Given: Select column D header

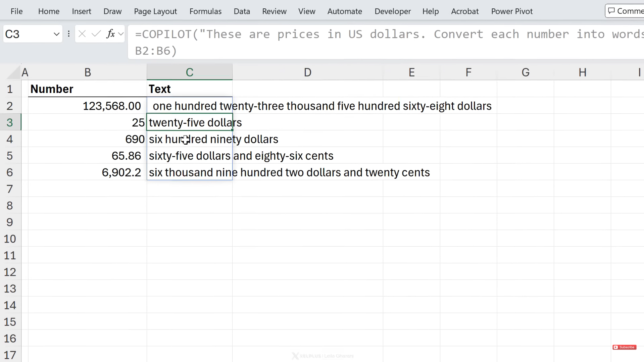Looking at the screenshot, I should click(x=307, y=72).
